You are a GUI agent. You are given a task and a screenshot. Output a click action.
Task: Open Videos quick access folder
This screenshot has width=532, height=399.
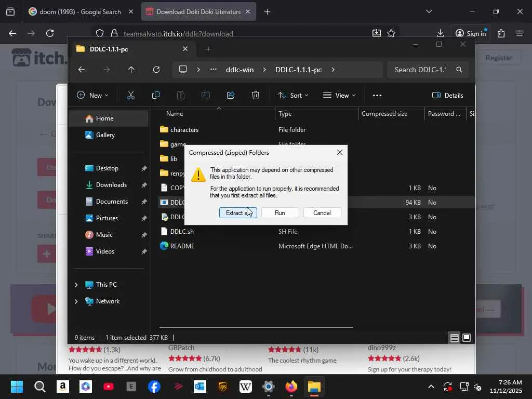click(x=109, y=251)
